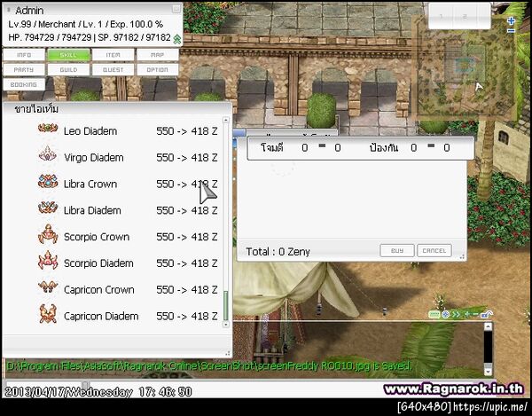Click the Libra Crown item icon

pos(48,182)
